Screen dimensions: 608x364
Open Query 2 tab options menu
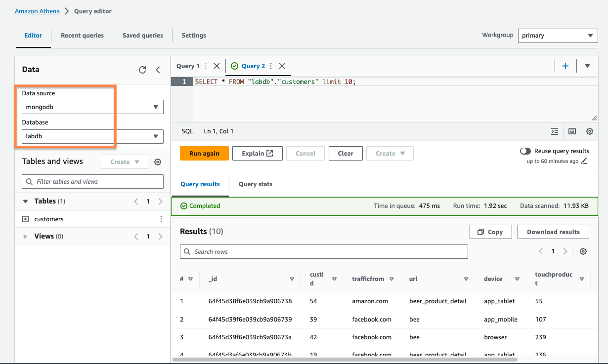pyautogui.click(x=271, y=66)
